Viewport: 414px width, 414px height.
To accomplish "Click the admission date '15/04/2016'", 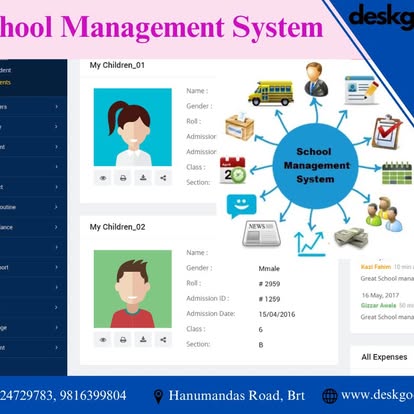I will click(277, 314).
